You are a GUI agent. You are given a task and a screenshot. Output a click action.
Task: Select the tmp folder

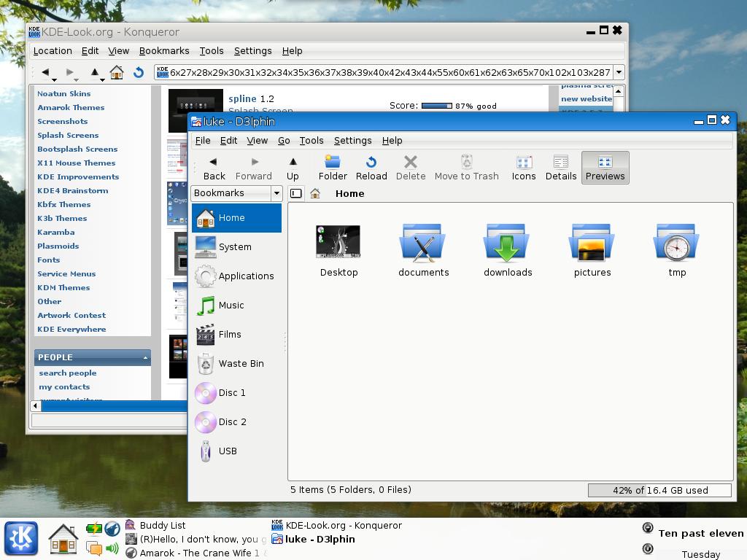click(x=676, y=251)
